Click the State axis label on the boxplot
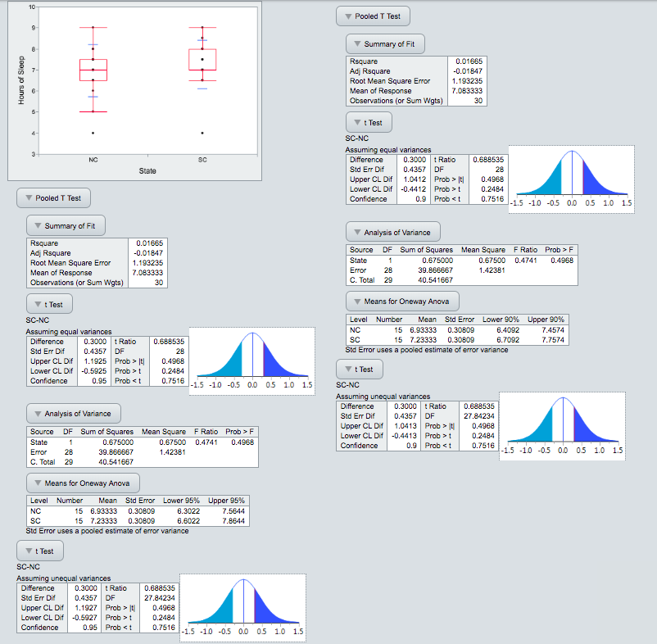657x644 pixels. click(x=147, y=171)
